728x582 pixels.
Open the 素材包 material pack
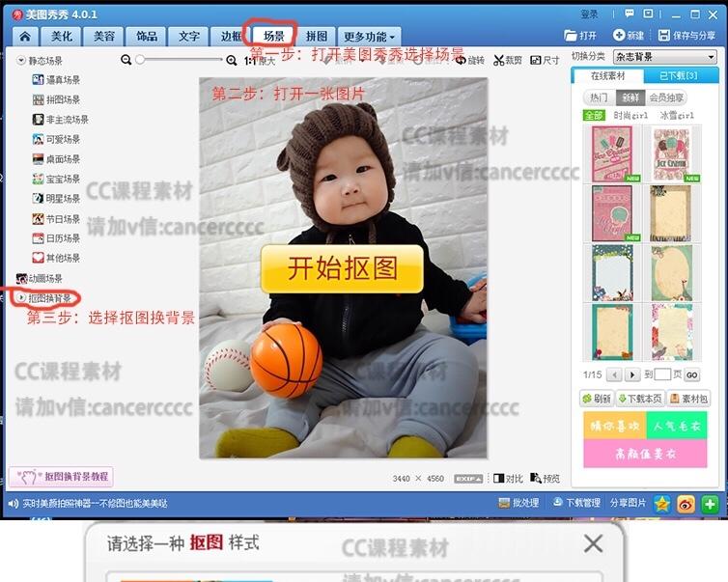tap(689, 399)
